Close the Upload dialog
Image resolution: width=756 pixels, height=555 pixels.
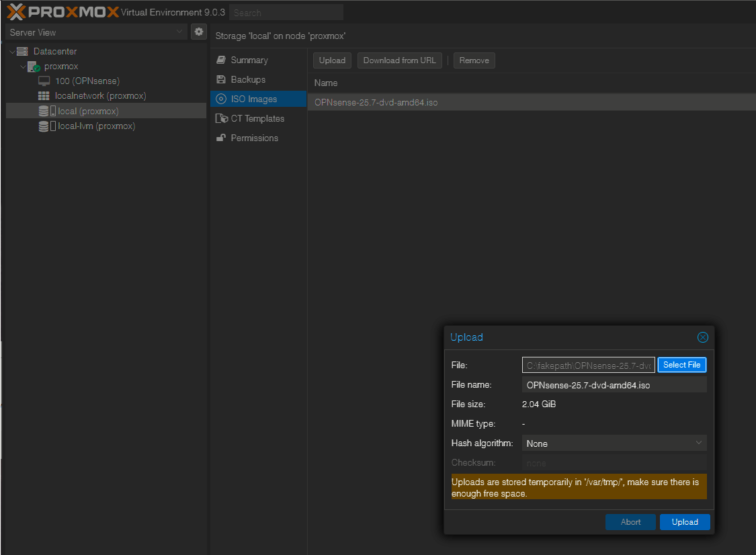click(x=702, y=337)
